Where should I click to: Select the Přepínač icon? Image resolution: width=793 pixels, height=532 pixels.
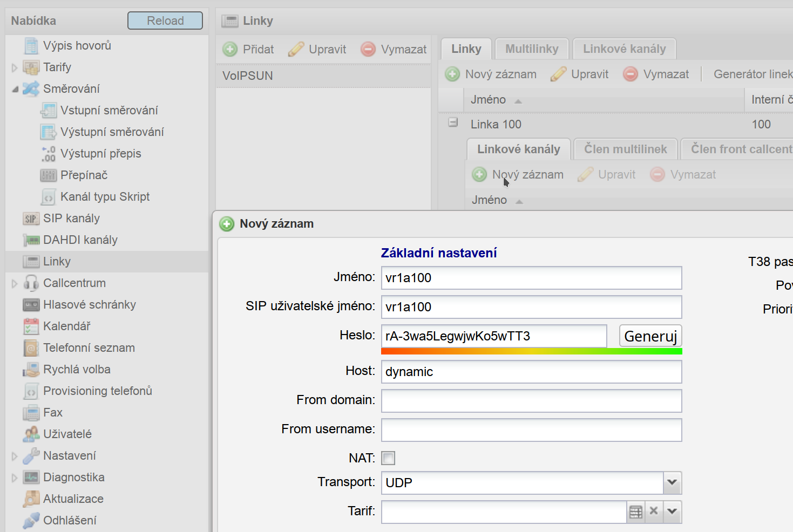49,175
